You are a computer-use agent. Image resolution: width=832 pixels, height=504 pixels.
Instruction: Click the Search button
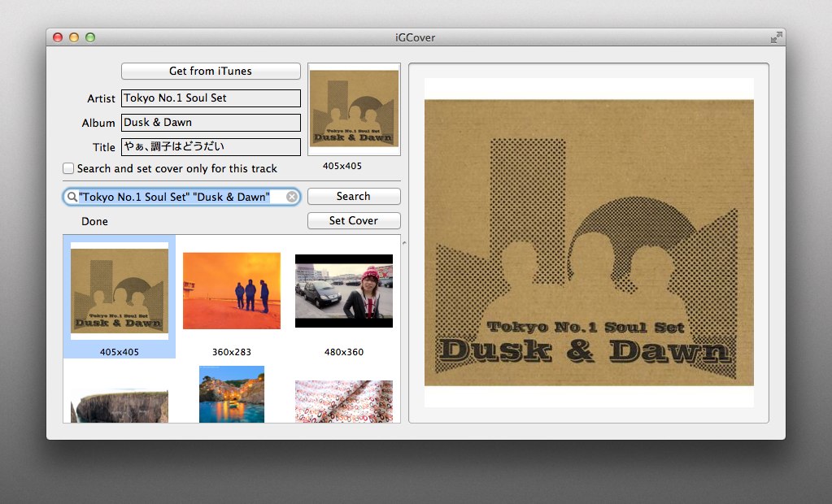(x=354, y=197)
